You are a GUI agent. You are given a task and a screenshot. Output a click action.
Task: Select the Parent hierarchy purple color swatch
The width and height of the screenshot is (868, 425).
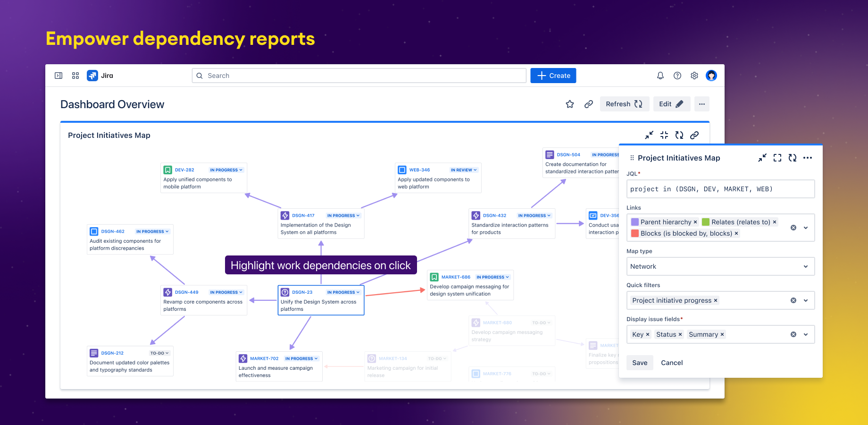point(635,221)
